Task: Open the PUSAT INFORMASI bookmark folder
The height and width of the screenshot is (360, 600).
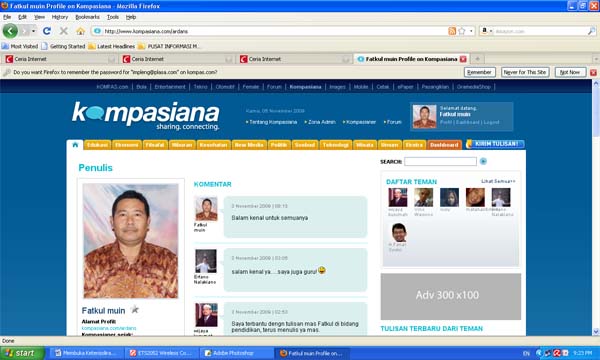Action: [x=168, y=46]
